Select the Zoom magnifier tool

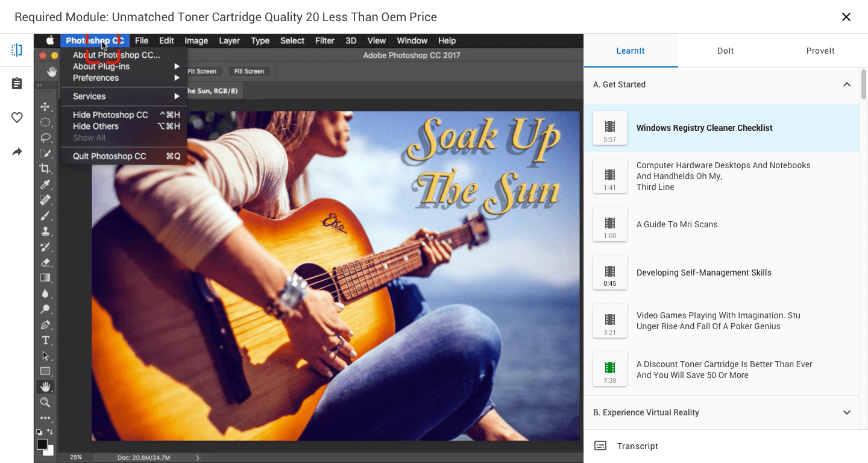pos(45,402)
